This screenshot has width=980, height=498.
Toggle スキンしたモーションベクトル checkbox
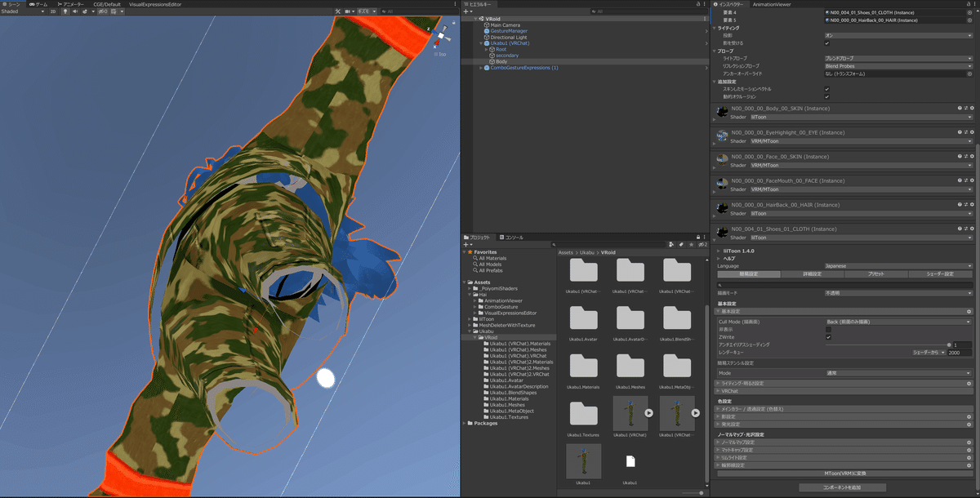point(827,89)
